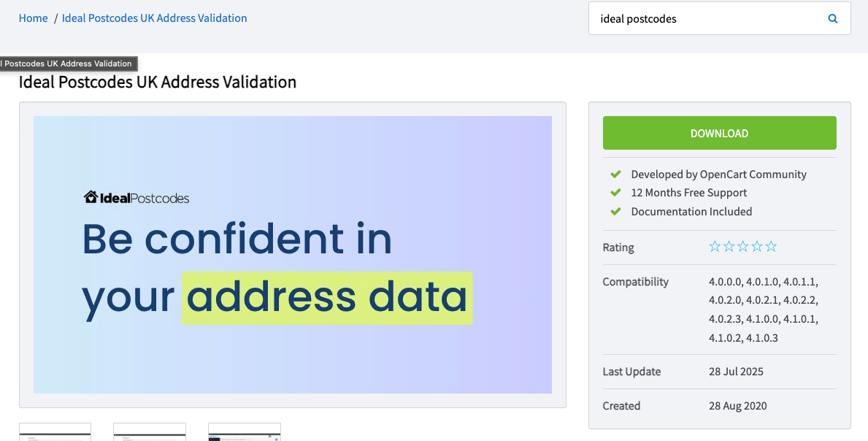The image size is (868, 441).
Task: Click the fourth rating star
Action: point(757,247)
